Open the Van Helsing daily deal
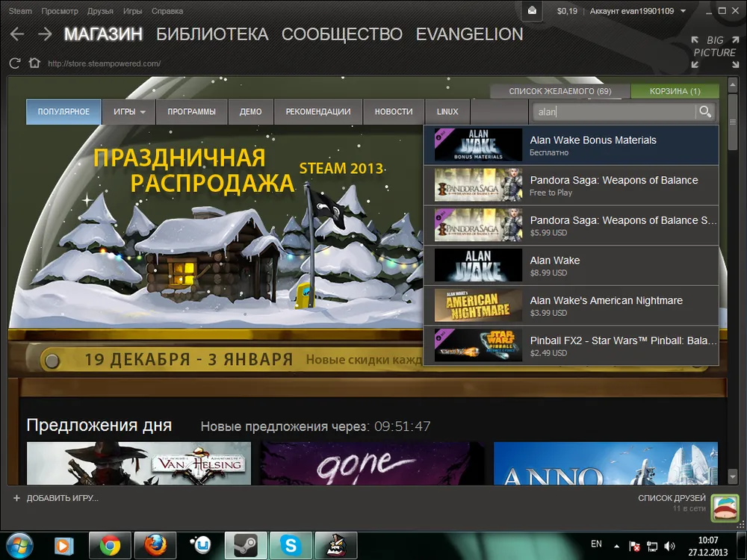 point(139,464)
